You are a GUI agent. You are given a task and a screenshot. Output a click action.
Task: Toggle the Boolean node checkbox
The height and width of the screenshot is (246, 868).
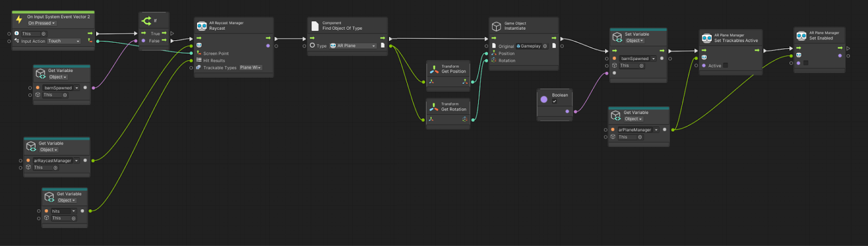tap(554, 101)
